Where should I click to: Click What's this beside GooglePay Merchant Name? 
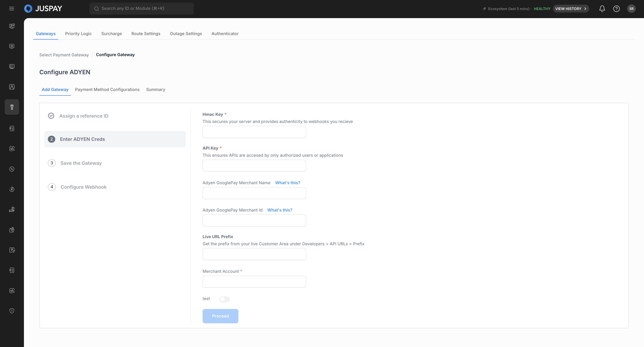coord(288,183)
